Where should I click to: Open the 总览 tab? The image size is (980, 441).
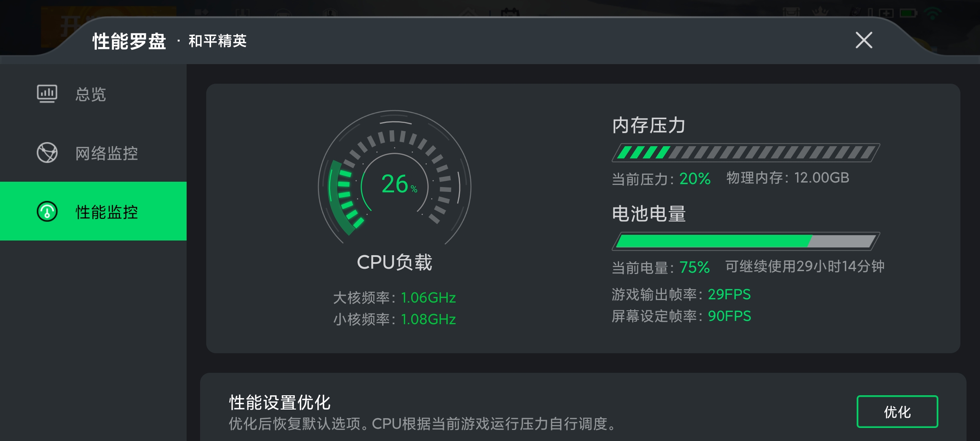[91, 94]
